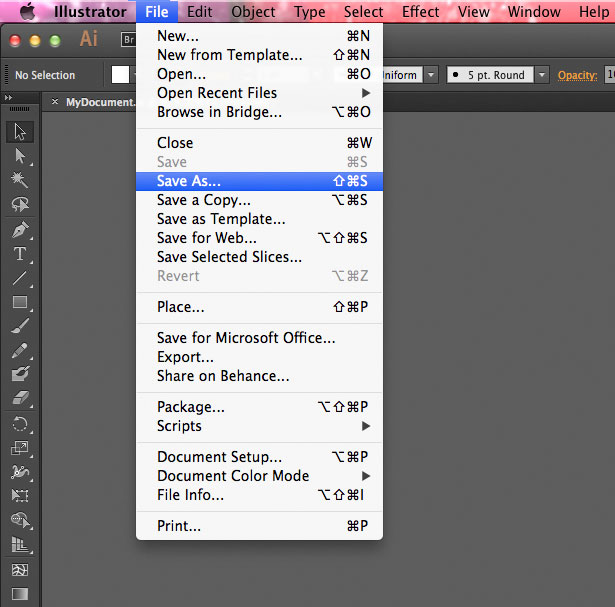Select the Gradient tool

pos(20,594)
